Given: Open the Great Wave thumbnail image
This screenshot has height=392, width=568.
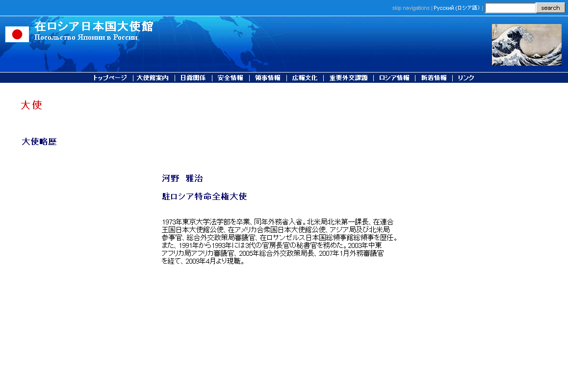Looking at the screenshot, I should pyautogui.click(x=526, y=45).
